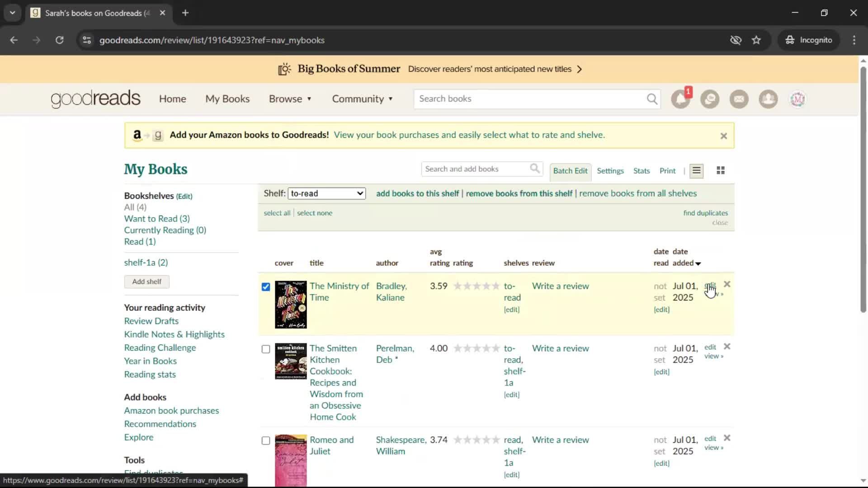Go back to previous page
Screen dimensions: 868x488
pyautogui.click(x=14, y=40)
